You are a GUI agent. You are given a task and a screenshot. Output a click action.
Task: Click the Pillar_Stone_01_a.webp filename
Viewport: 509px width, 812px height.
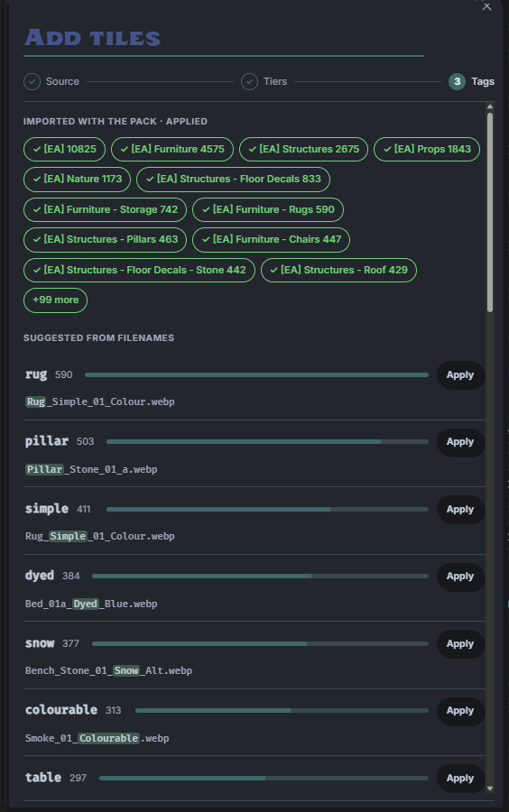(91, 470)
